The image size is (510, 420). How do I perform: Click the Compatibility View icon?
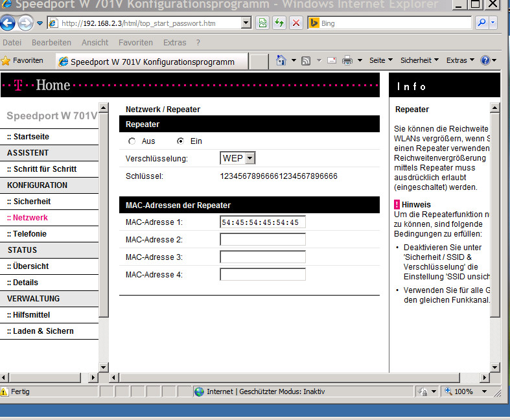(262, 23)
